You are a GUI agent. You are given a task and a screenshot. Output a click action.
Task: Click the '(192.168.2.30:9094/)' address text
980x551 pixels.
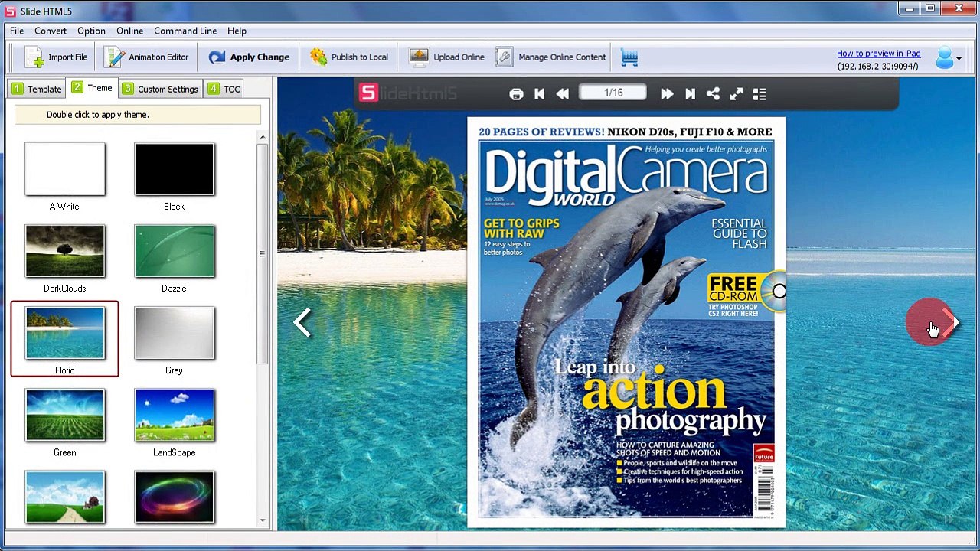click(877, 67)
